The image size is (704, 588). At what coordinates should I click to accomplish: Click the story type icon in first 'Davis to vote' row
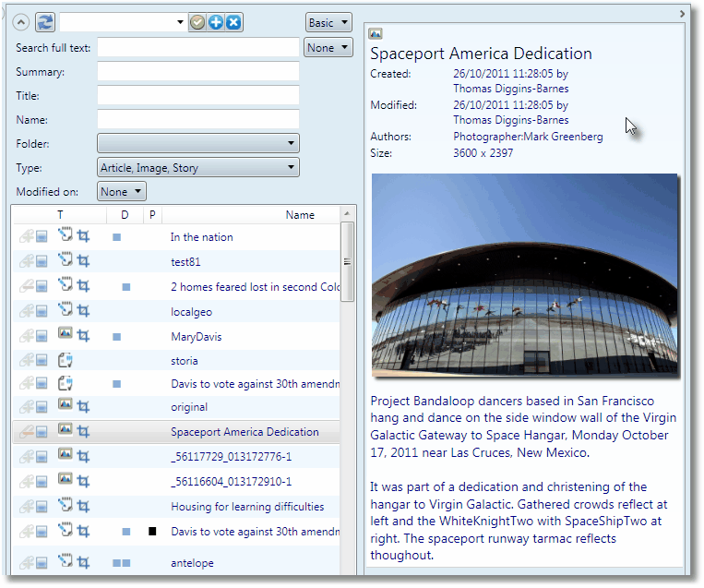click(x=66, y=383)
